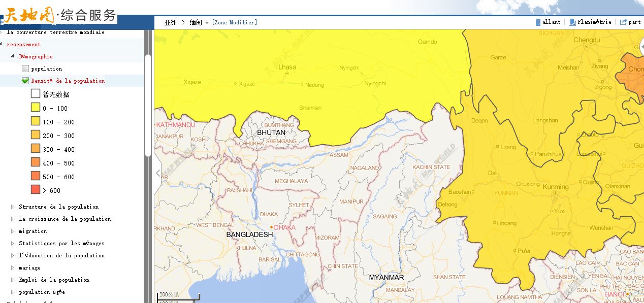Click the 'allant' list icon in toolbar
This screenshot has height=303, width=644.
538,22
